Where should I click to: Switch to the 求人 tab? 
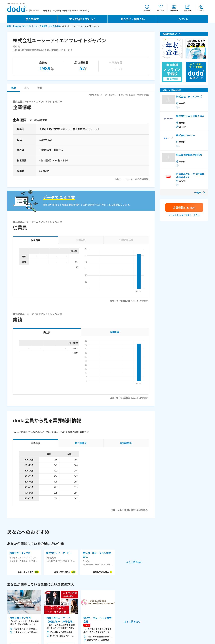pyautogui.click(x=26, y=88)
